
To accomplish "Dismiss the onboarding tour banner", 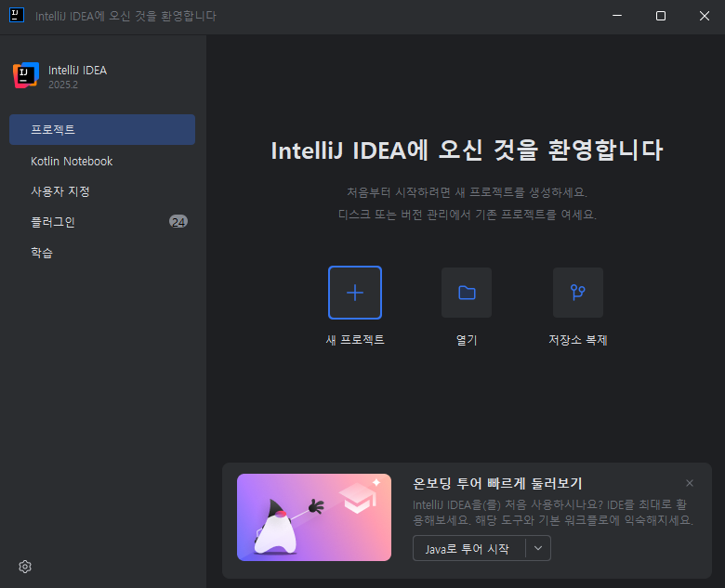I will pos(690,483).
